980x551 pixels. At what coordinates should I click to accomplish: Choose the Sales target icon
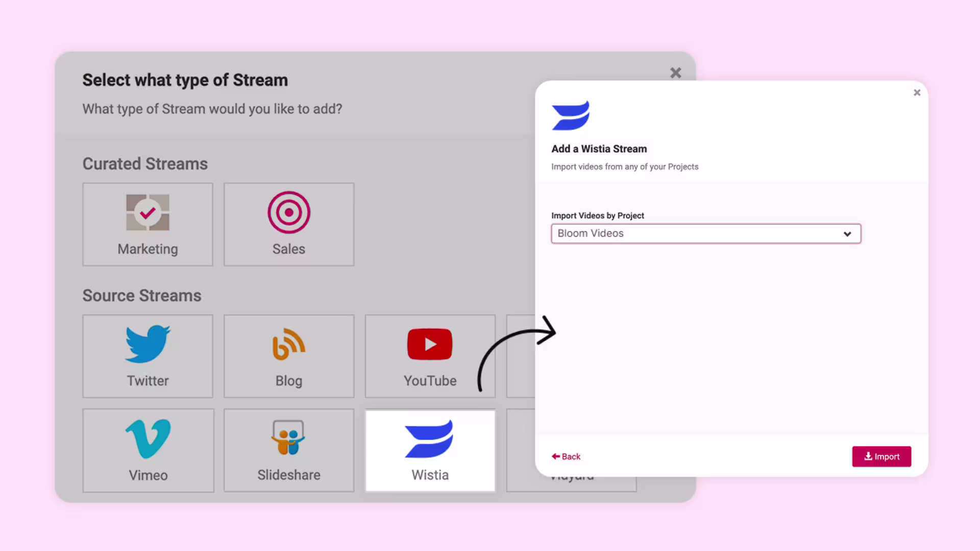(x=289, y=213)
